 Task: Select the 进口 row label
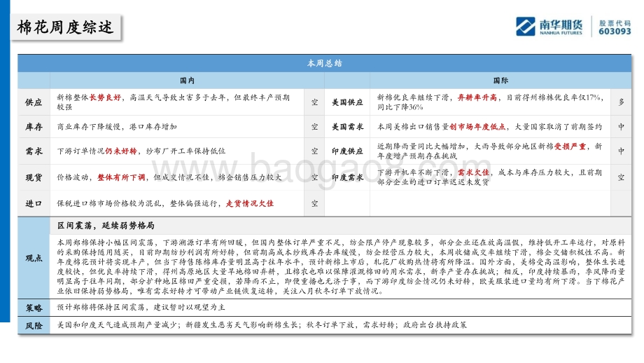pyautogui.click(x=34, y=203)
